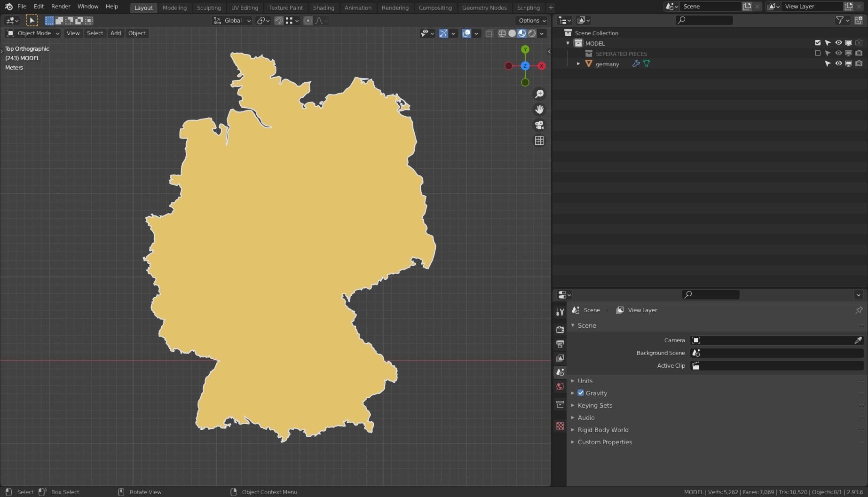
Task: Pick camera with the eyedropper
Action: tap(858, 340)
